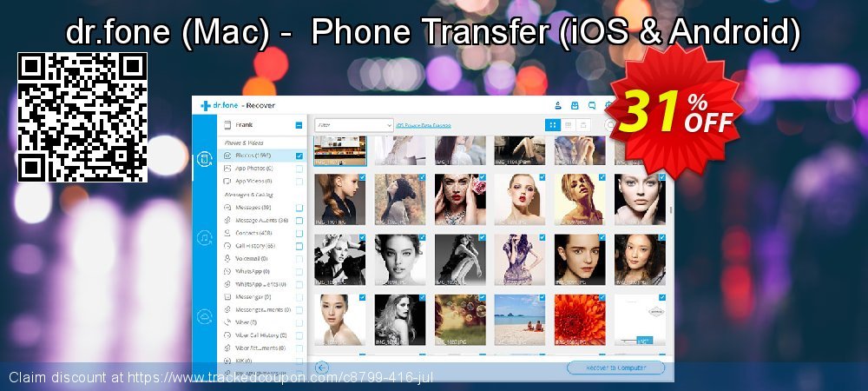
Task: Open the woman in black beret photo
Action: pos(400,199)
